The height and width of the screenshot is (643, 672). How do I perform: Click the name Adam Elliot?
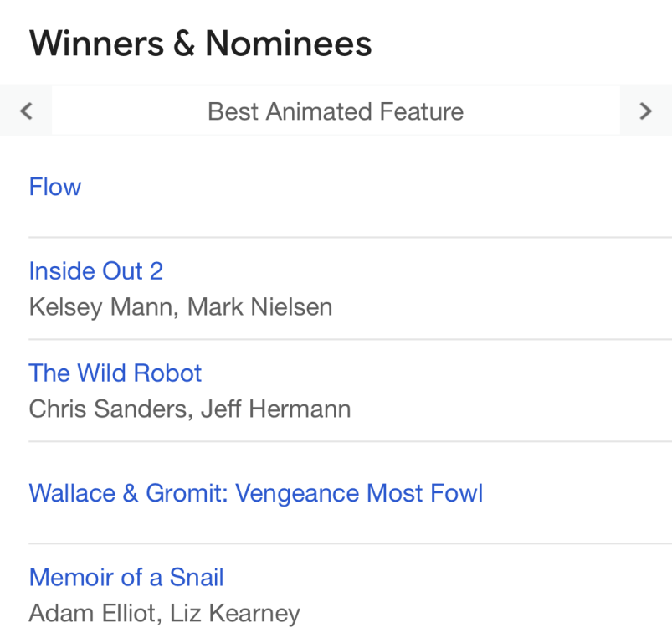click(92, 614)
